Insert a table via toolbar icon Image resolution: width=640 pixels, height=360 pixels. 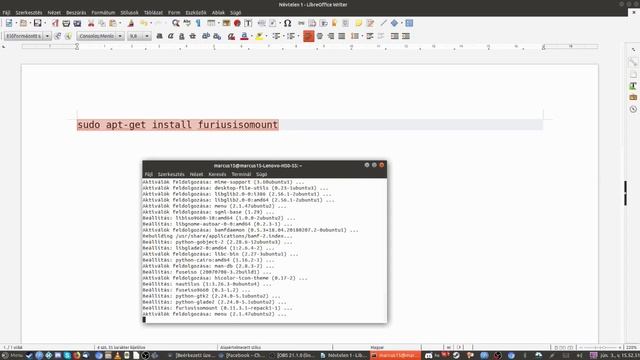point(211,23)
